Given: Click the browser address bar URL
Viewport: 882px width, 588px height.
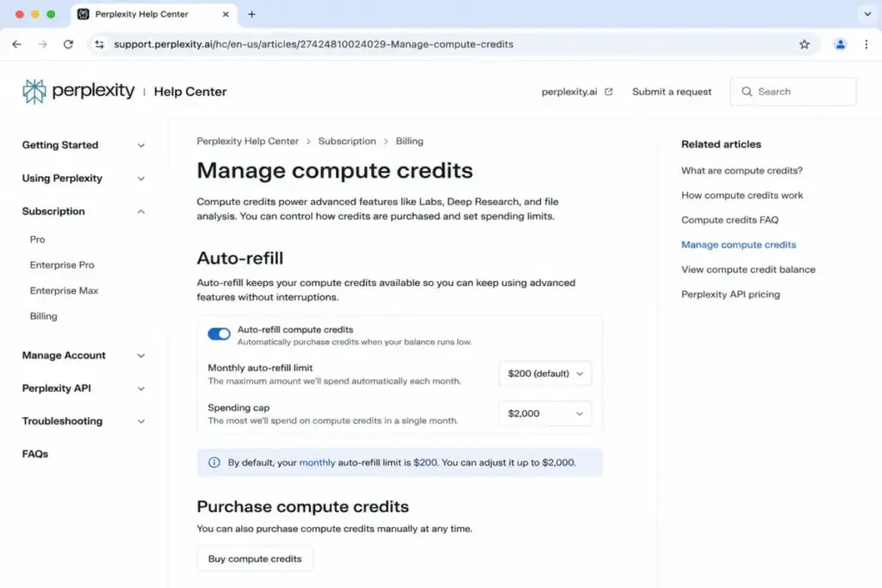Looking at the screenshot, I should click(x=314, y=45).
